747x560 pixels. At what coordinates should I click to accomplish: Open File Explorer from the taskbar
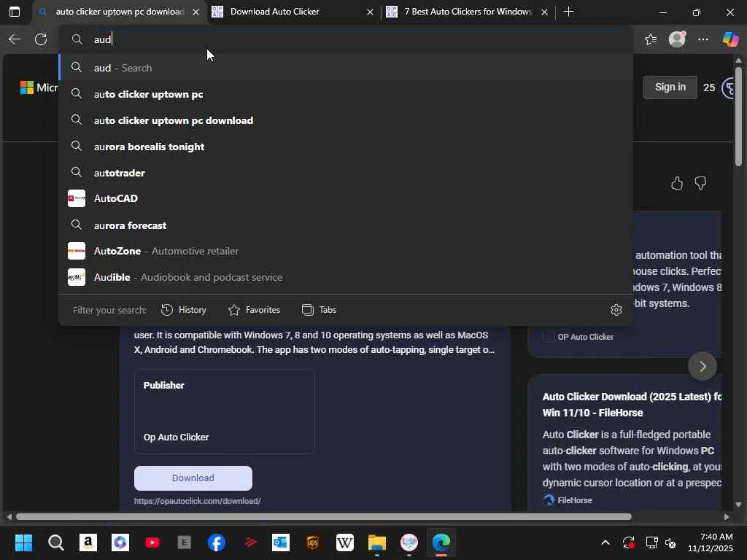[377, 542]
